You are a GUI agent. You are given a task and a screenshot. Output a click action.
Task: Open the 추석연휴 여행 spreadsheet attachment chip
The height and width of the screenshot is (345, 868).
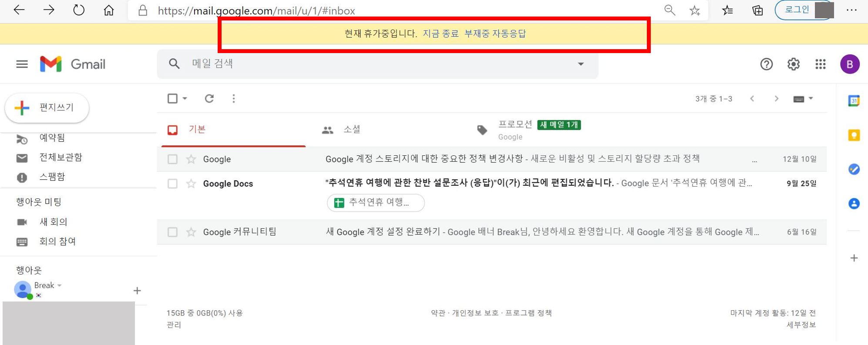375,203
